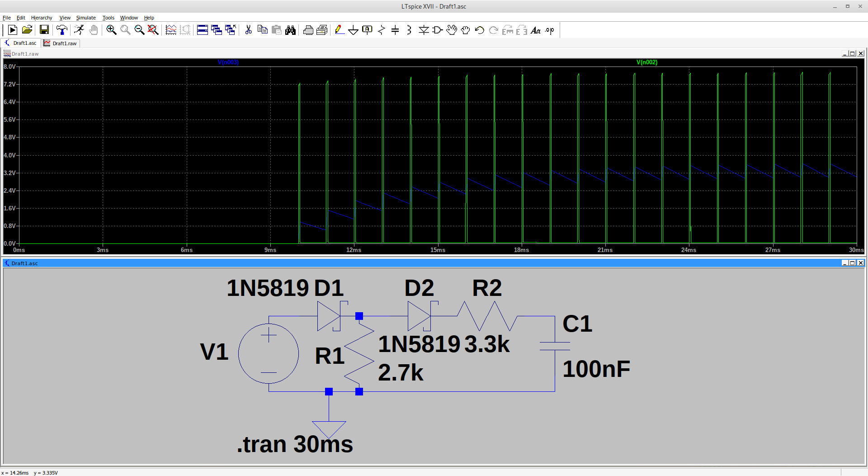Switch to the Draft1.raw tab

[x=61, y=43]
